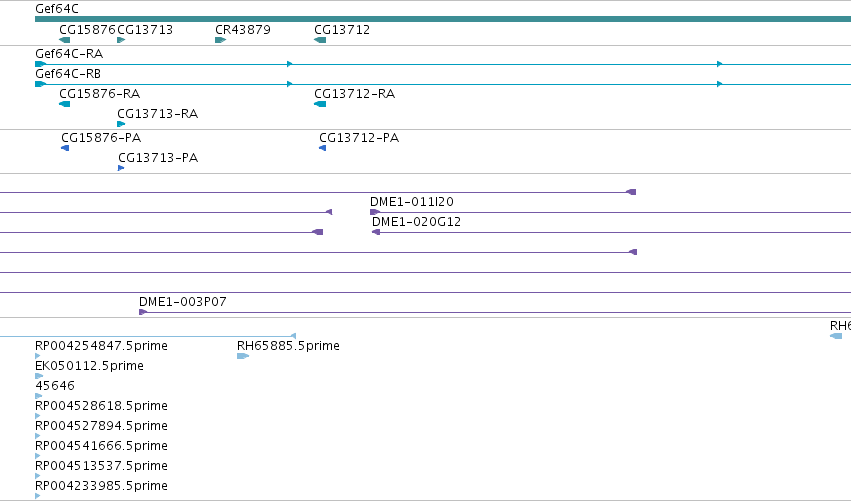This screenshot has width=851, height=501.
Task: Click the Gef64C gene label
Action: click(56, 9)
